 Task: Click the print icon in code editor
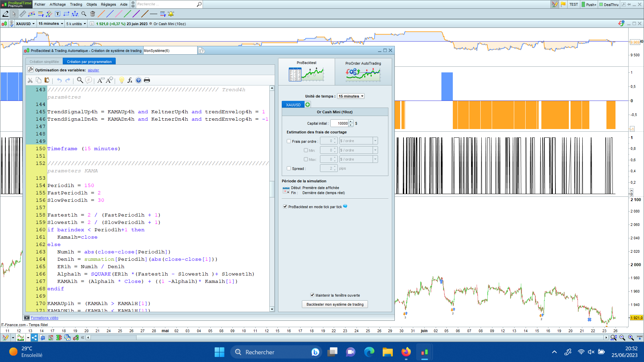pos(147,80)
